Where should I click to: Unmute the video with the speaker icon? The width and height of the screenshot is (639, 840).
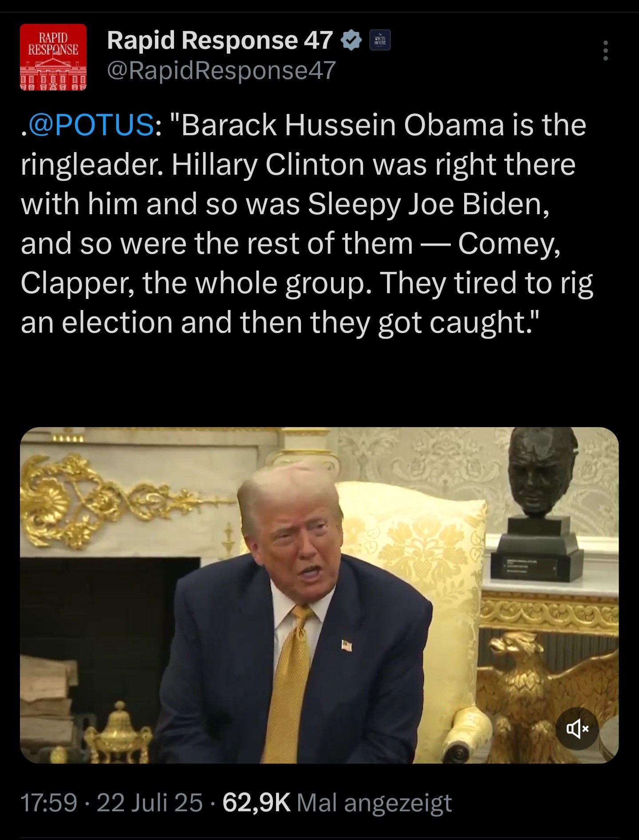tap(577, 728)
